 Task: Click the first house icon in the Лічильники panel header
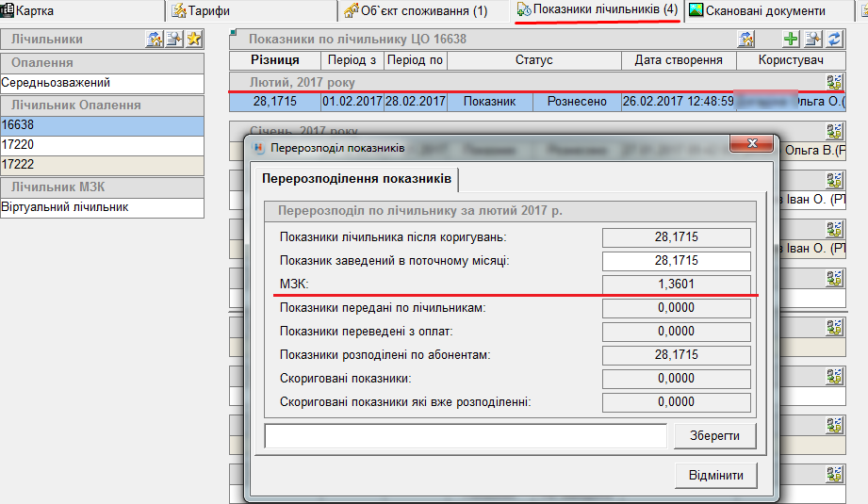tap(155, 39)
